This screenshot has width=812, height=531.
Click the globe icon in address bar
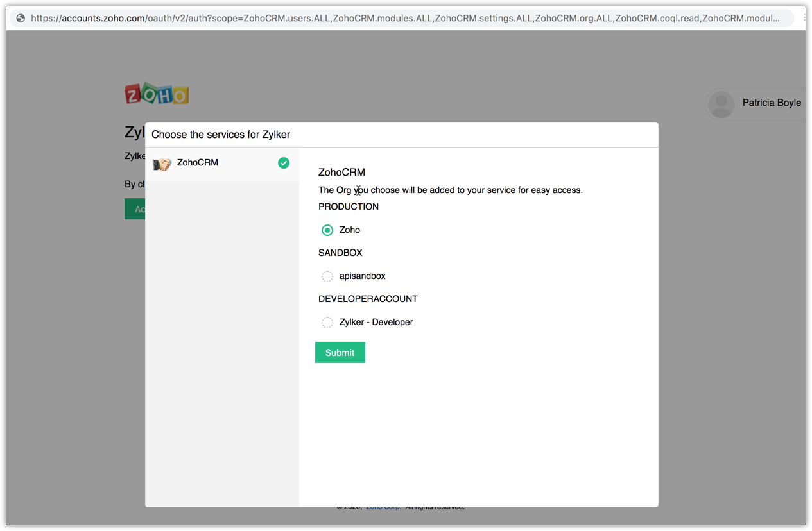21,18
